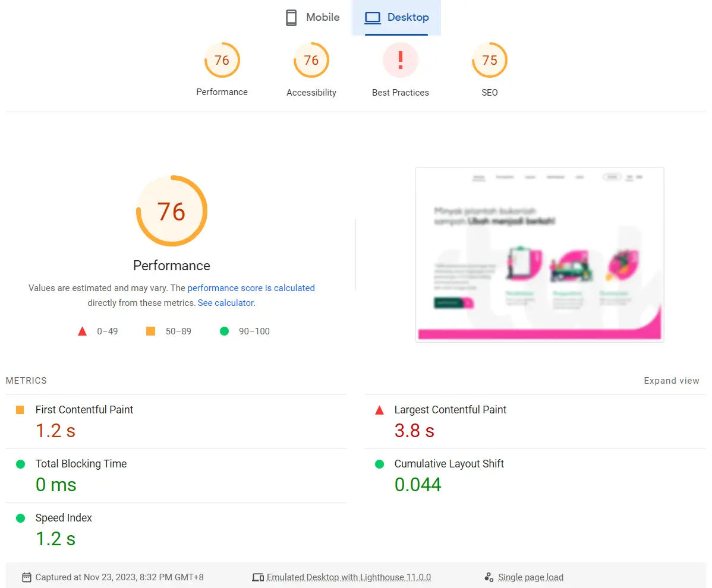This screenshot has width=712, height=588.
Task: Open 'performance score is calculated' link
Action: [251, 288]
